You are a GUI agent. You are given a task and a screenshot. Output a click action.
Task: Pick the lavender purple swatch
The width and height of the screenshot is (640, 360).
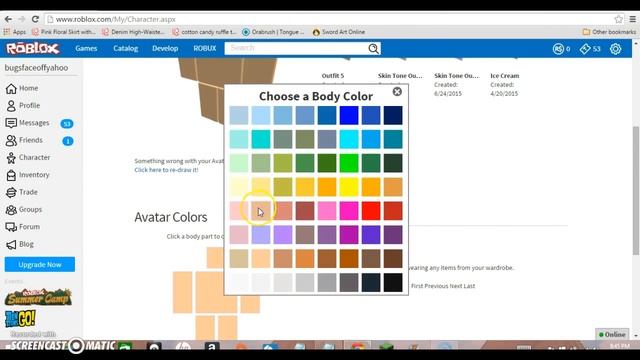[283, 235]
